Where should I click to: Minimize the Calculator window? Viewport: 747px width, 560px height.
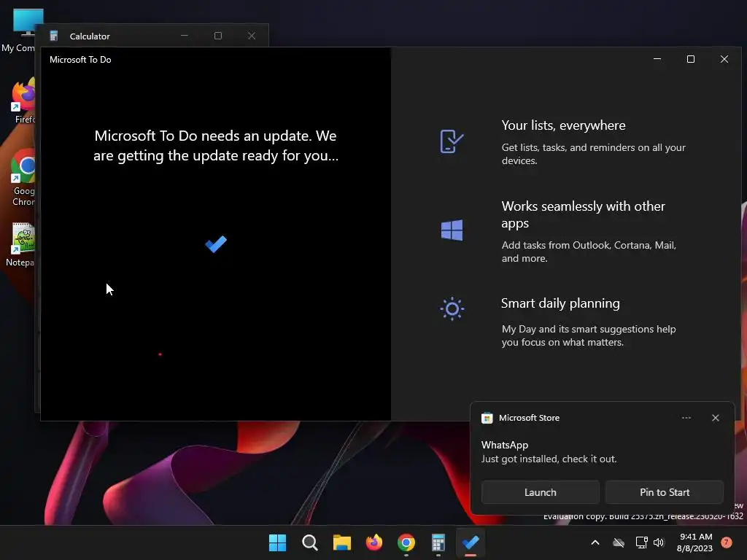coord(185,36)
